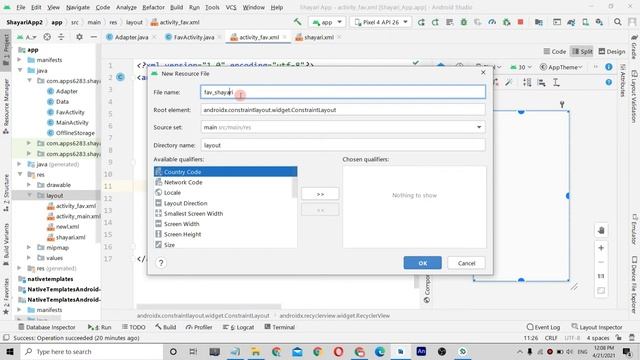Open the Database Inspector tool window

(x=47, y=327)
